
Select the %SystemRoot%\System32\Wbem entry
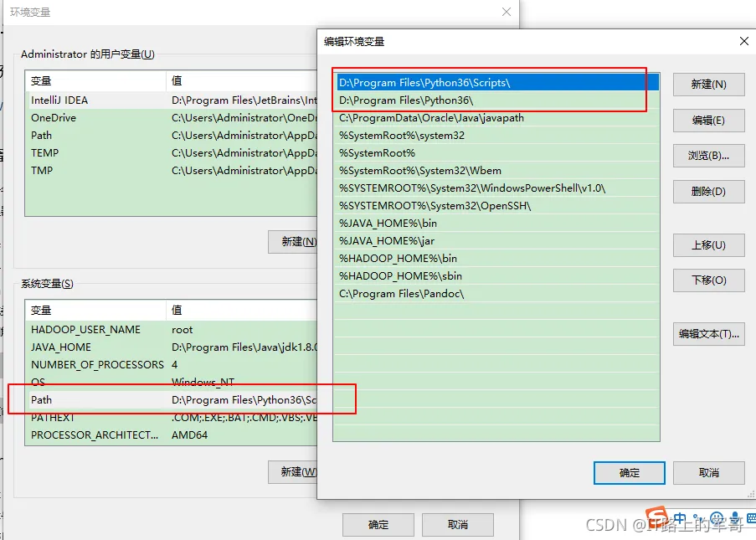coord(496,171)
